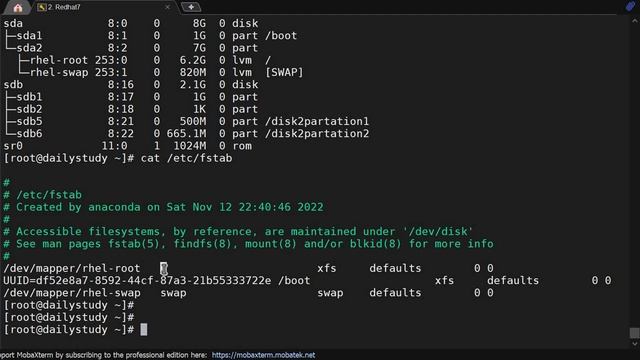Click the scrollbar down arrow

634,344
